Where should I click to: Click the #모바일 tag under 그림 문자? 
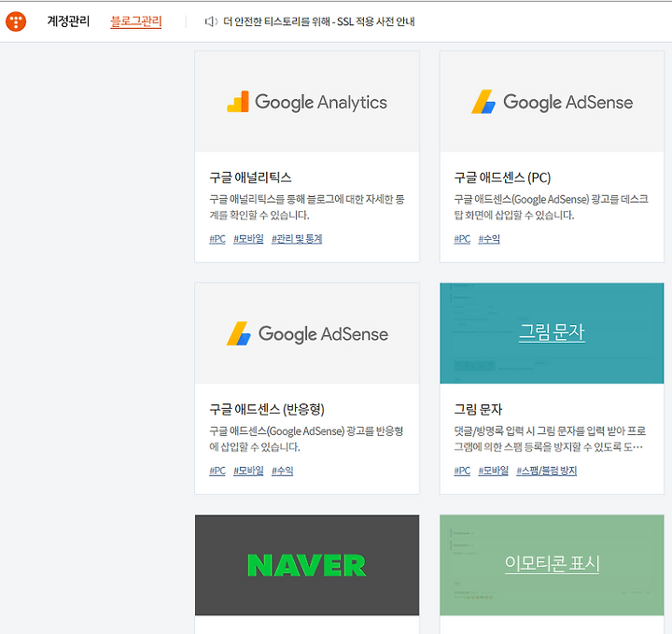[x=494, y=471]
